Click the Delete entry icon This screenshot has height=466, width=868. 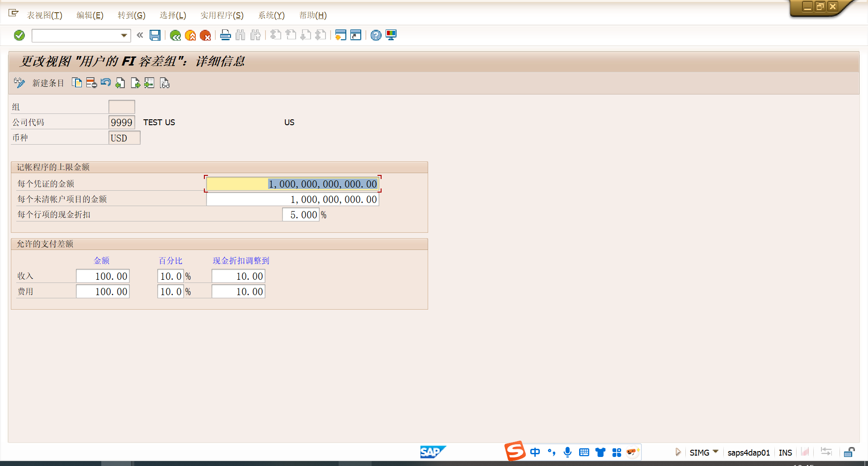pyautogui.click(x=91, y=83)
